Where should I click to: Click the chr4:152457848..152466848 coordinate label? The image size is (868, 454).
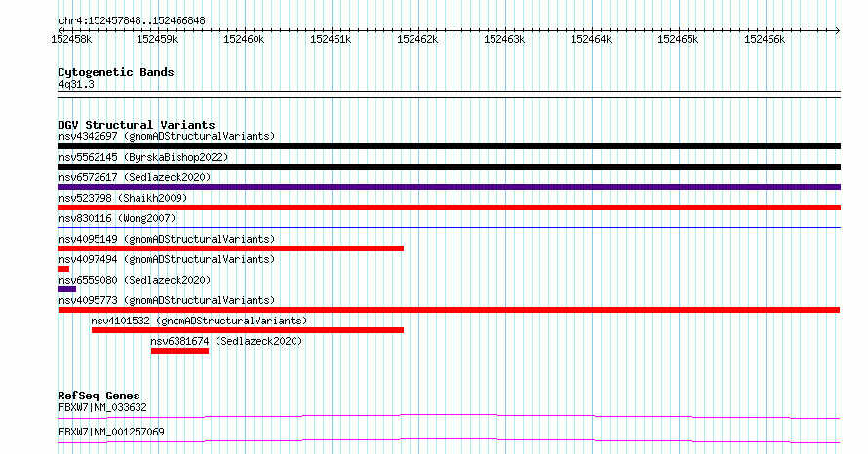pos(132,20)
